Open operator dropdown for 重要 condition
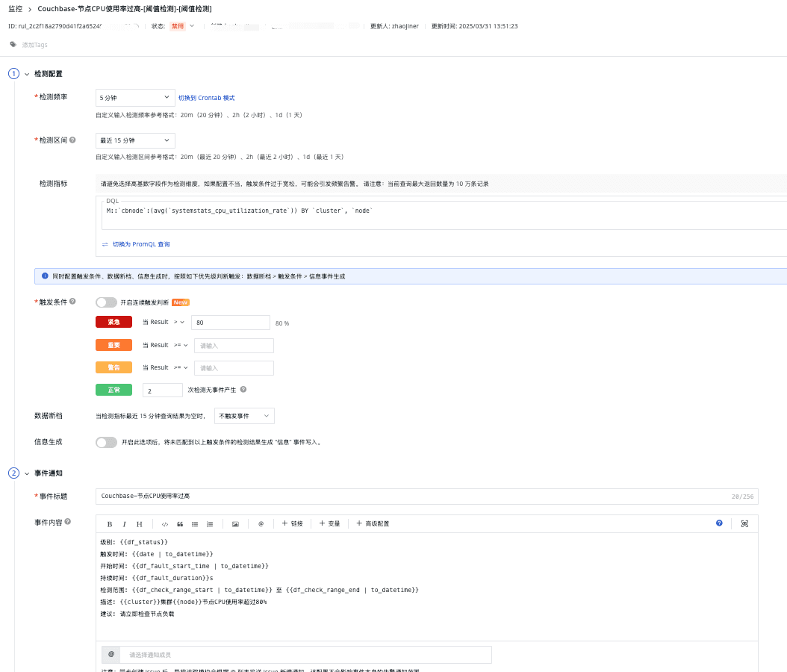The image size is (787, 672). click(181, 345)
